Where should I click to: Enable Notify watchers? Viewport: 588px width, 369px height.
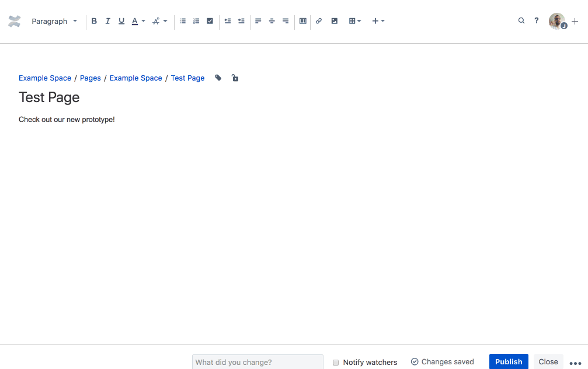tap(336, 362)
